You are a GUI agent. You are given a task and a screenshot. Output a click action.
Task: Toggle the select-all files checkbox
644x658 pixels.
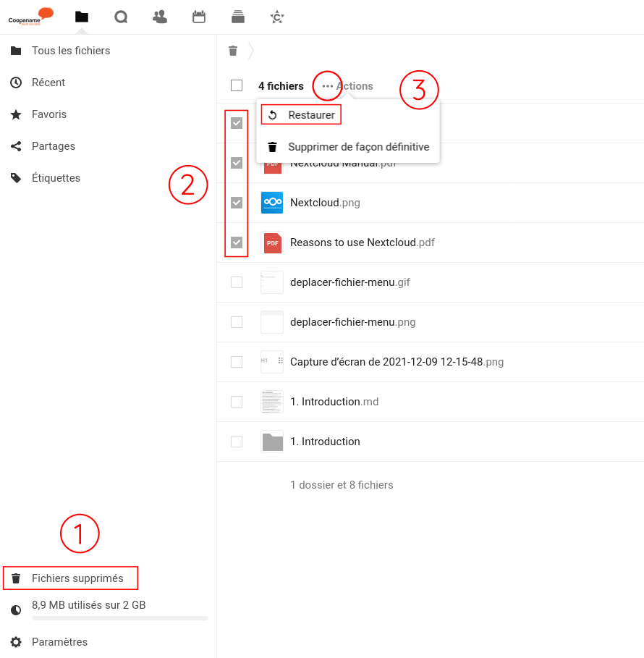[x=237, y=86]
